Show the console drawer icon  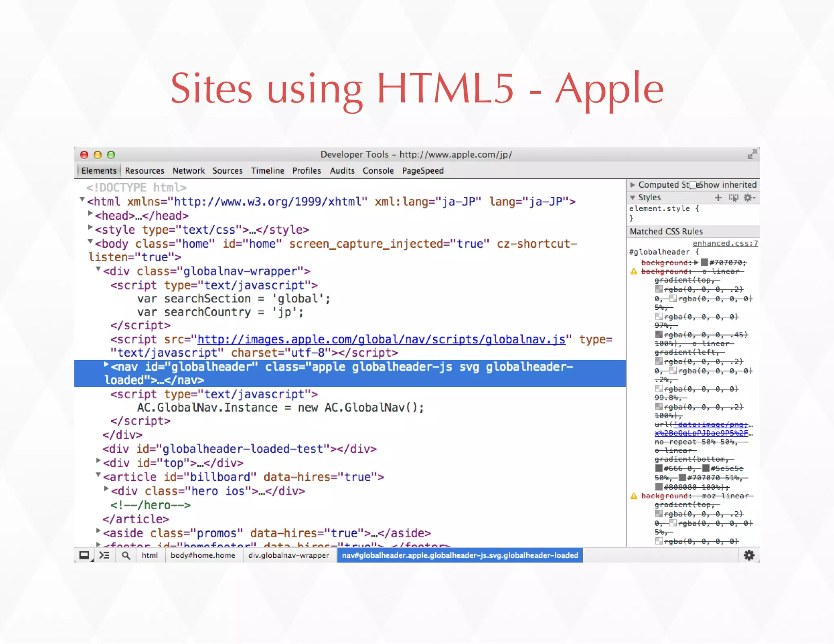pos(105,555)
